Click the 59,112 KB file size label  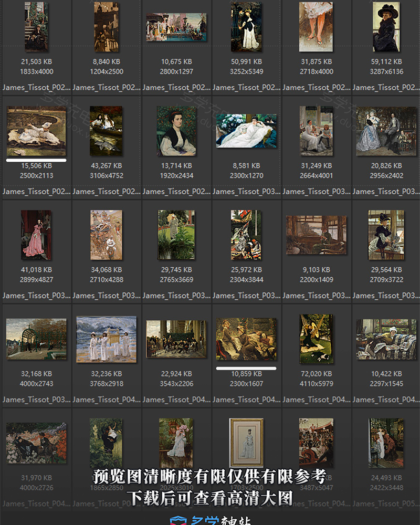pyautogui.click(x=387, y=60)
